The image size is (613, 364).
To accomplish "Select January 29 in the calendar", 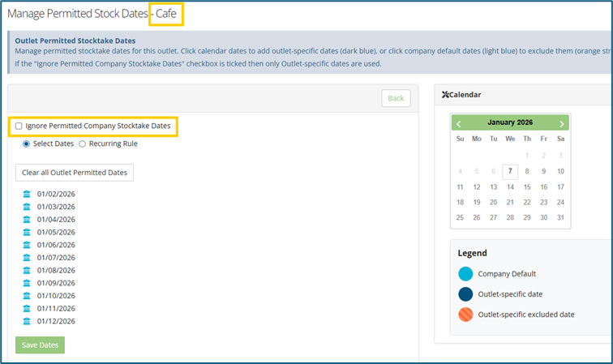I will tap(527, 217).
